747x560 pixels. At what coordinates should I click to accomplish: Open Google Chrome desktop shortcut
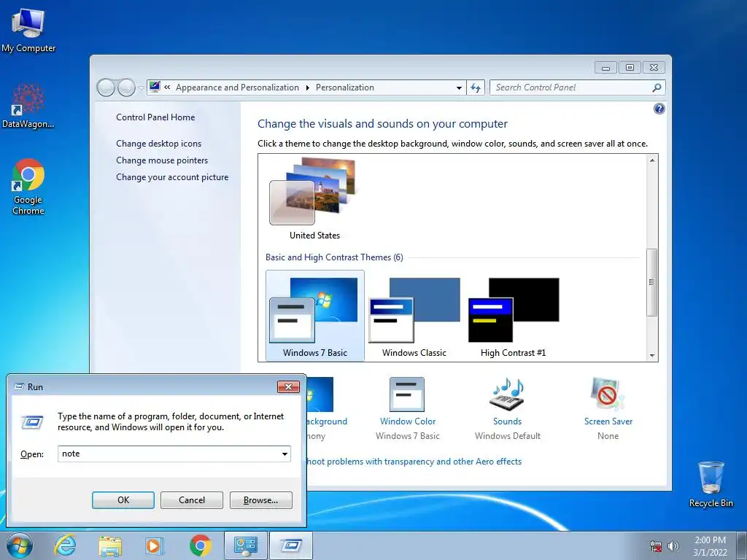point(28,186)
